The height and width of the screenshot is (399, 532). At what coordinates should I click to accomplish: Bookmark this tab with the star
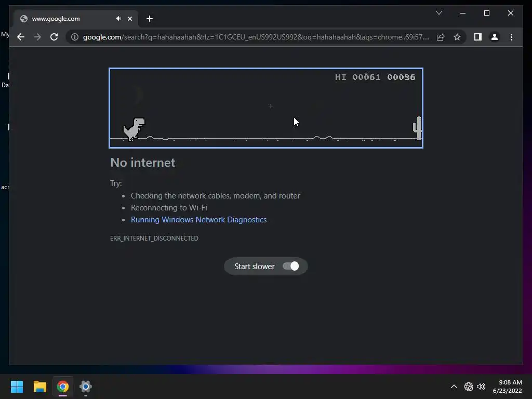coord(457,37)
